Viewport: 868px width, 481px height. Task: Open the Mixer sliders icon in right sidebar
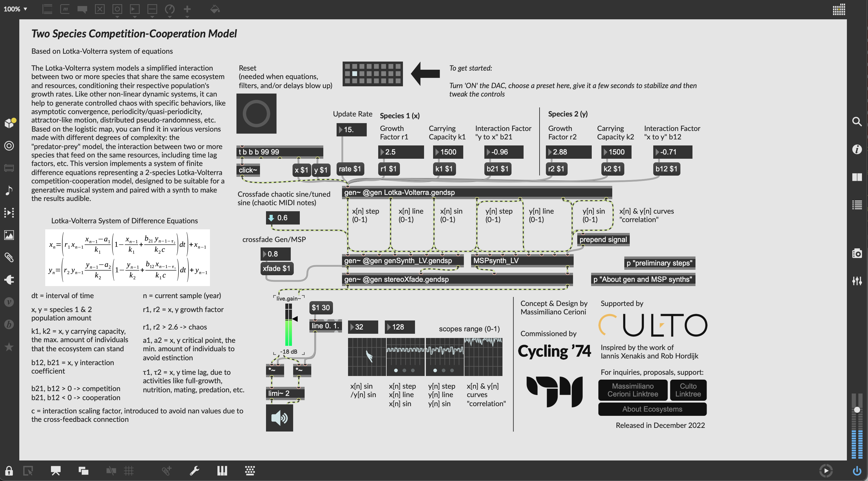(x=857, y=280)
